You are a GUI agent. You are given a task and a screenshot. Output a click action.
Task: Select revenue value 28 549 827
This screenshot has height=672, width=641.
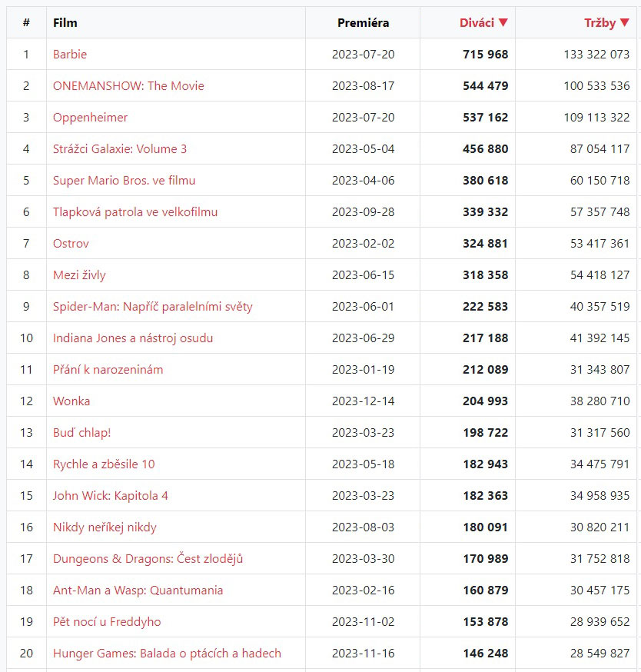click(x=599, y=653)
